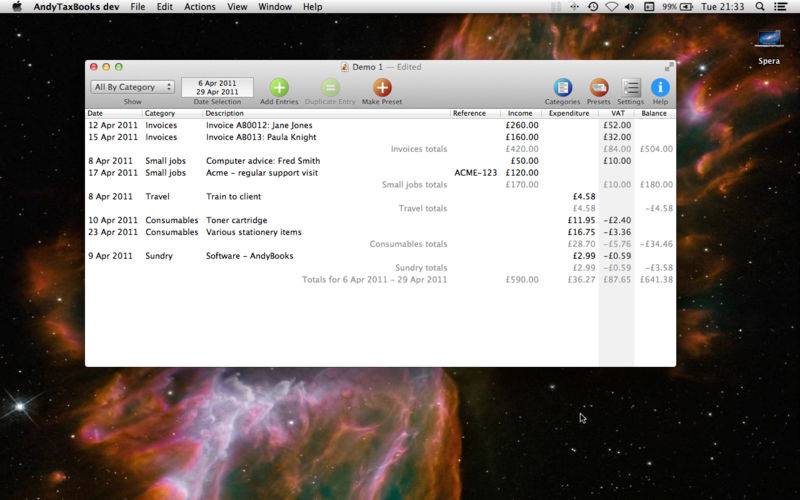Click the Small jobs totals row label

(x=414, y=185)
